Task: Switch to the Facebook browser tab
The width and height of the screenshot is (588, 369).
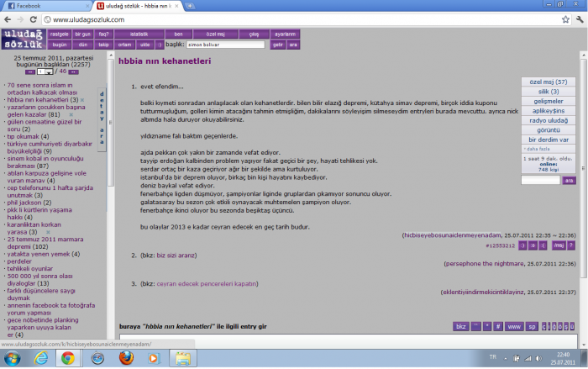Action: pos(34,5)
